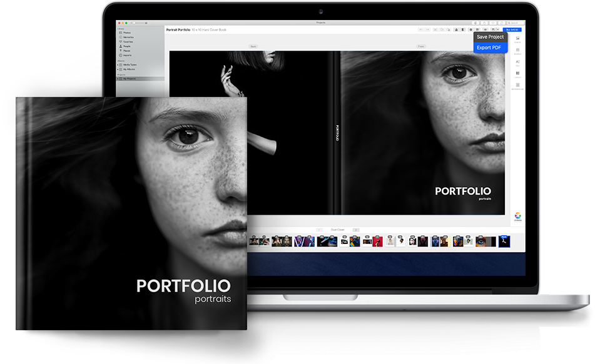Viewport: 595px width, 364px height.
Task: Expand the My Albums disclosure triangle
Action: point(118,69)
